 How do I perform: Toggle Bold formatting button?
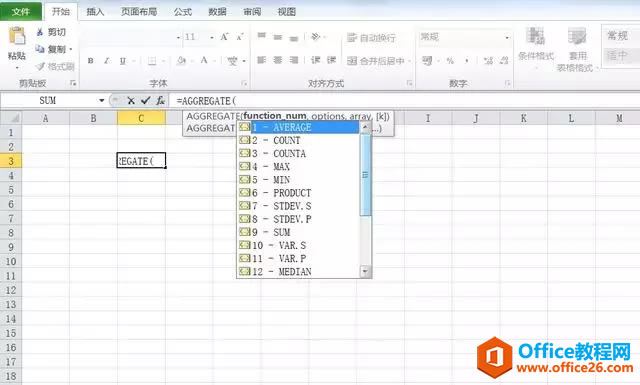click(91, 61)
